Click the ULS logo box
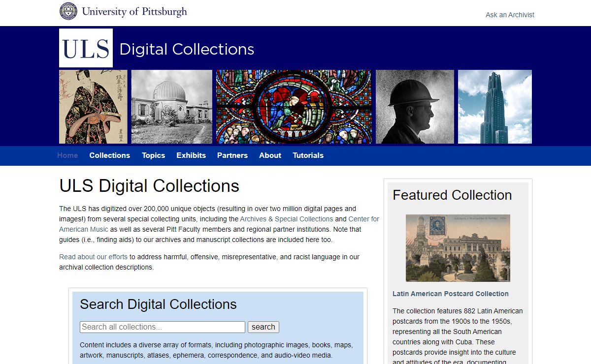This screenshot has height=364, width=591. 86,48
